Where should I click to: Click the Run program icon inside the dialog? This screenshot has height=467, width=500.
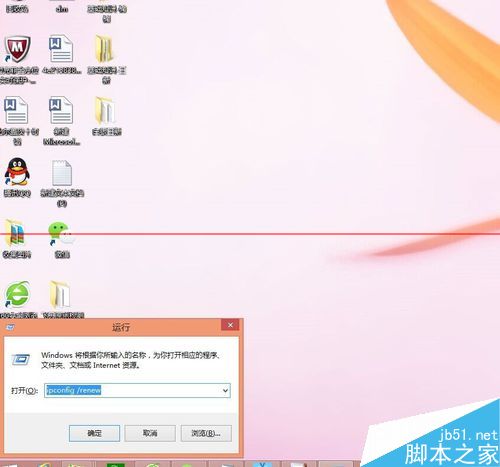coord(21,359)
